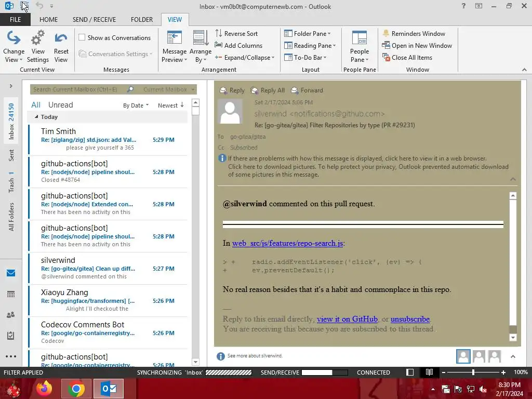
Task: Click the zoom slider handle
Action: coord(473,372)
